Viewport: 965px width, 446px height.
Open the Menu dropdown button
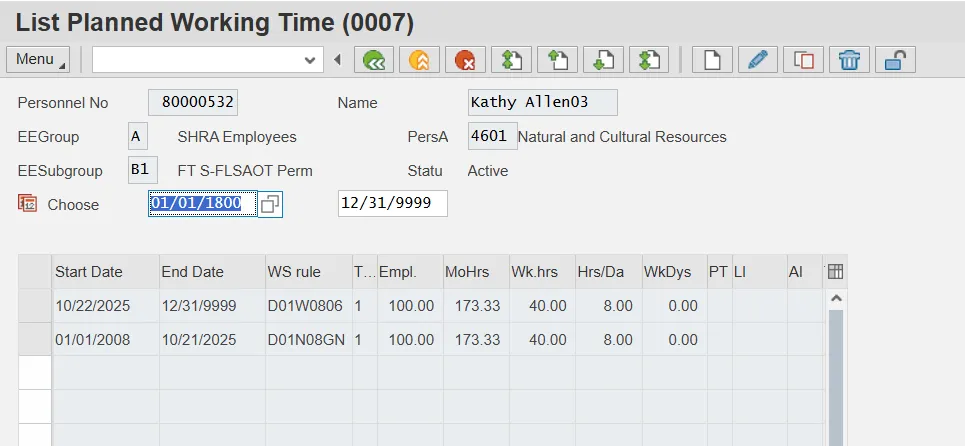tap(38, 60)
